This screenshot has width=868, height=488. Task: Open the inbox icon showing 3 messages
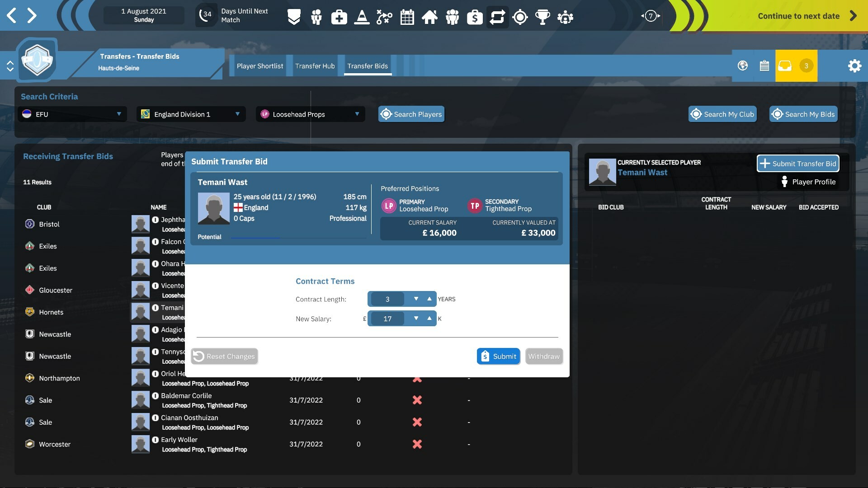pyautogui.click(x=784, y=66)
